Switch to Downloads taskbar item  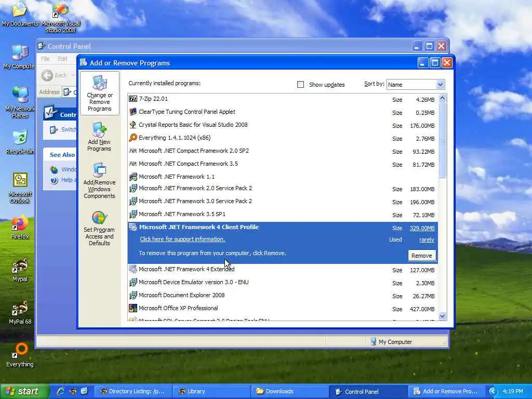pos(289,391)
